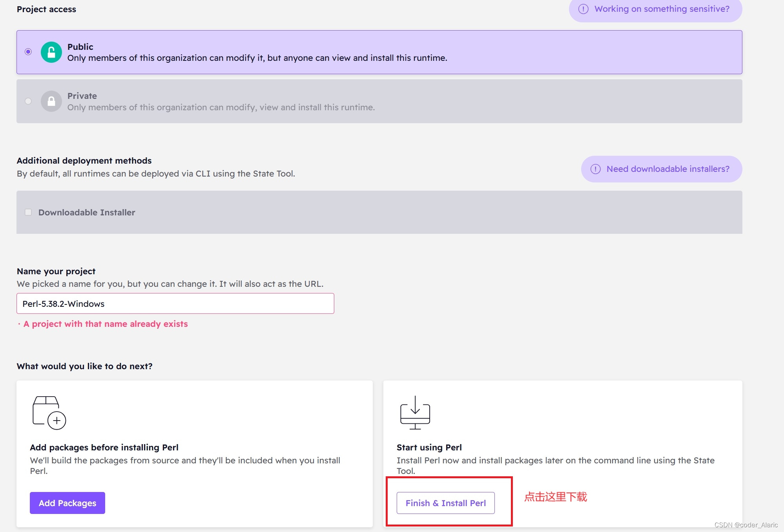The height and width of the screenshot is (532, 784).
Task: Click the 'Private' option title text
Action: 82,96
